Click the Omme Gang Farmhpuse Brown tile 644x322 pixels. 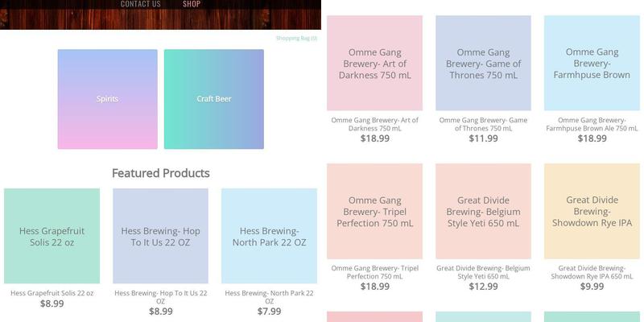pos(592,63)
